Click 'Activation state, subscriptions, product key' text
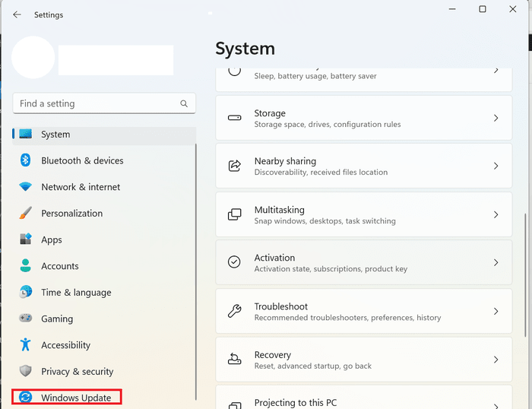532x409 pixels. [331, 269]
